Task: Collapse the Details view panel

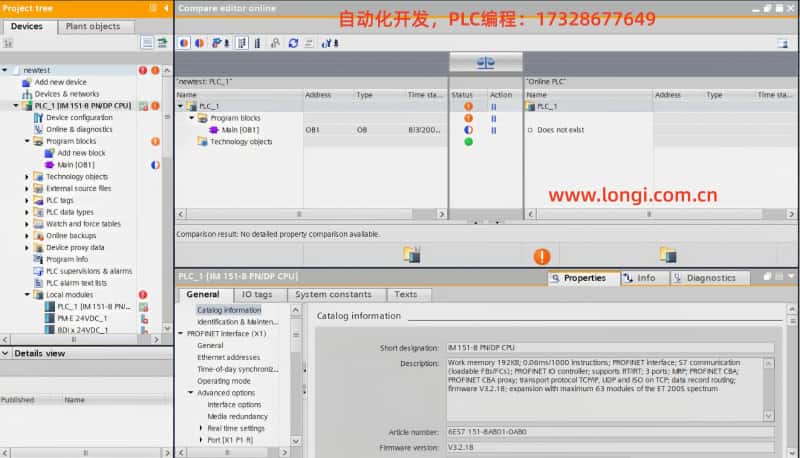Action: 5,353
